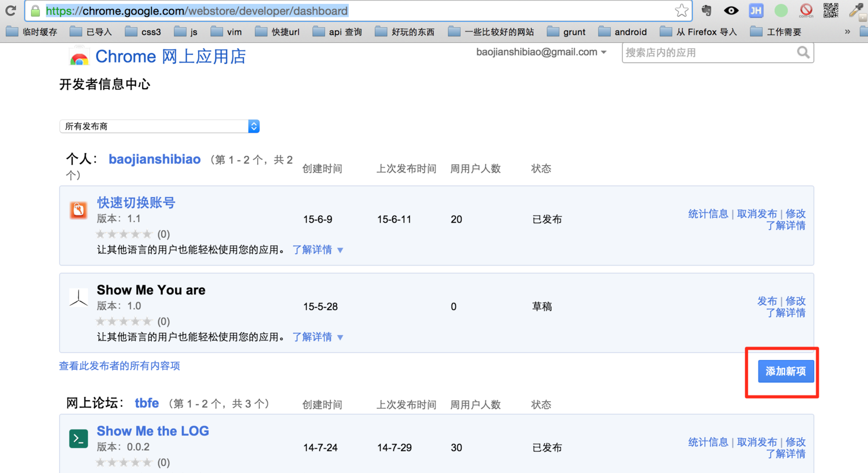Click 修改 for Show Me You are
The height and width of the screenshot is (473, 868).
point(796,301)
